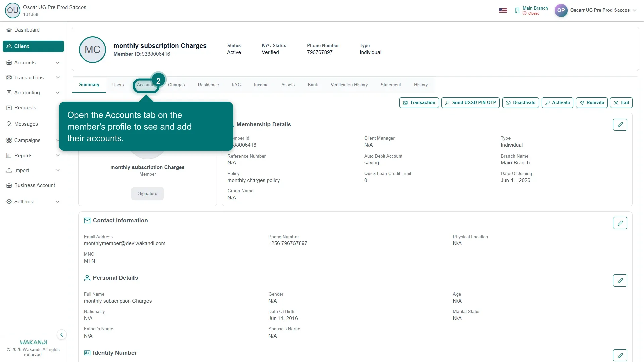Click the OU organization logo
Image resolution: width=644 pixels, height=362 pixels.
point(13,10)
